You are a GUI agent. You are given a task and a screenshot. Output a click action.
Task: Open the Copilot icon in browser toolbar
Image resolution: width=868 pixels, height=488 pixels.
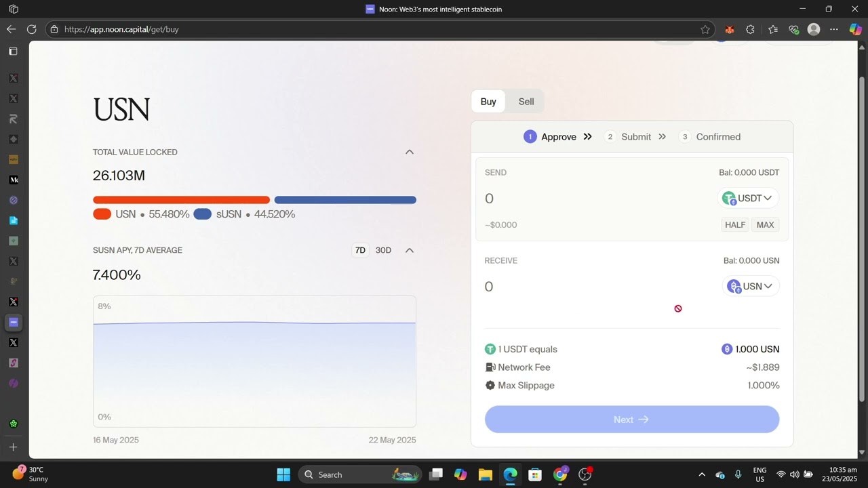click(855, 29)
